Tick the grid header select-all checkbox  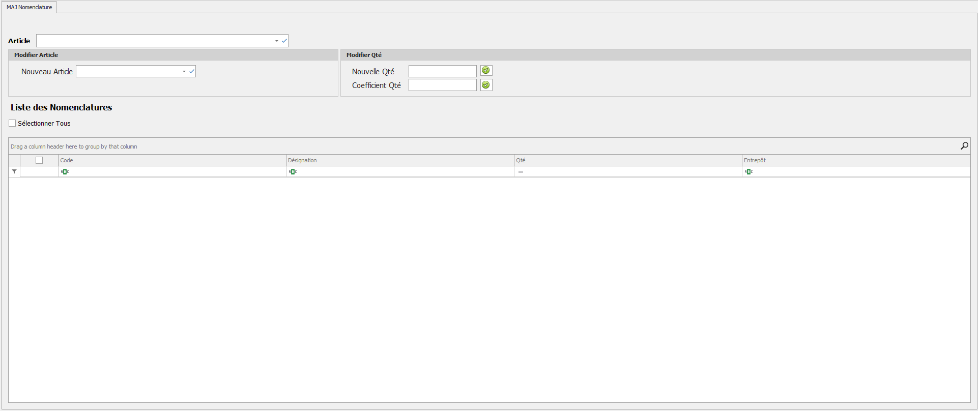pyautogui.click(x=39, y=160)
